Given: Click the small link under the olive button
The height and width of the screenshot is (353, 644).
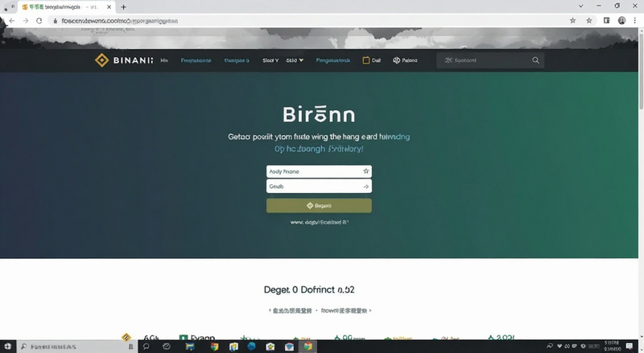Looking at the screenshot, I should click(x=320, y=222).
